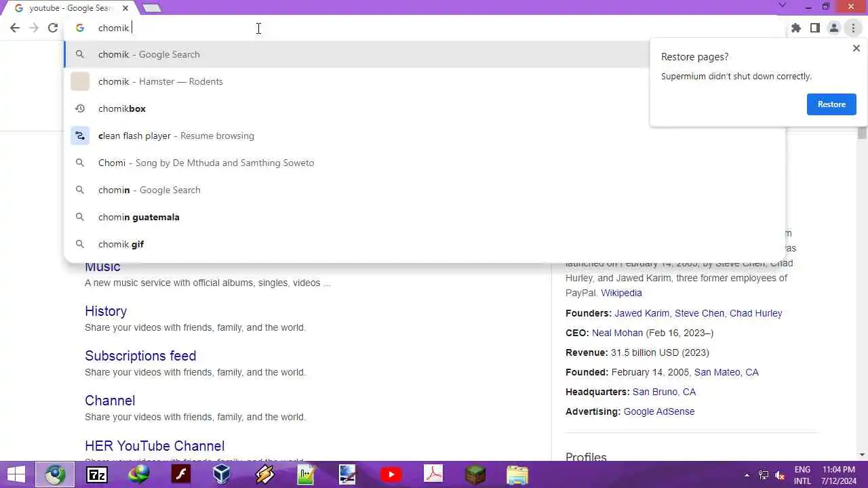Select the youtube - Google Search tab

[71, 8]
